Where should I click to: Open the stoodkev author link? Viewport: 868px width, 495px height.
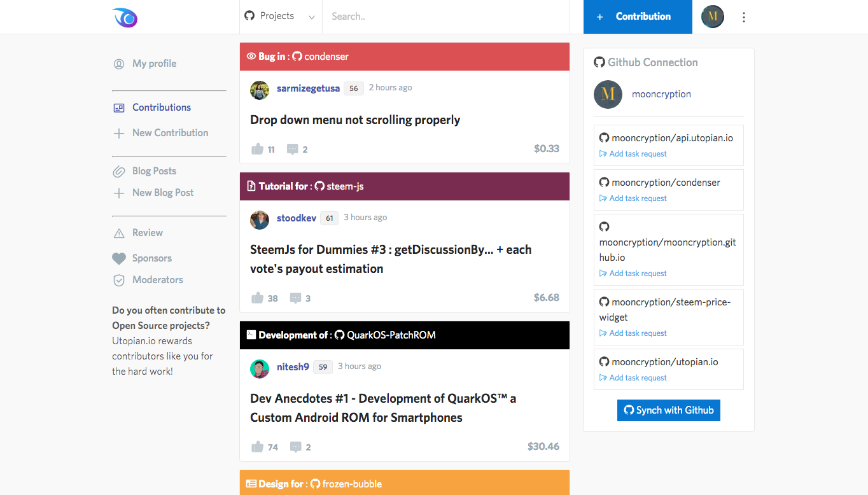point(297,218)
